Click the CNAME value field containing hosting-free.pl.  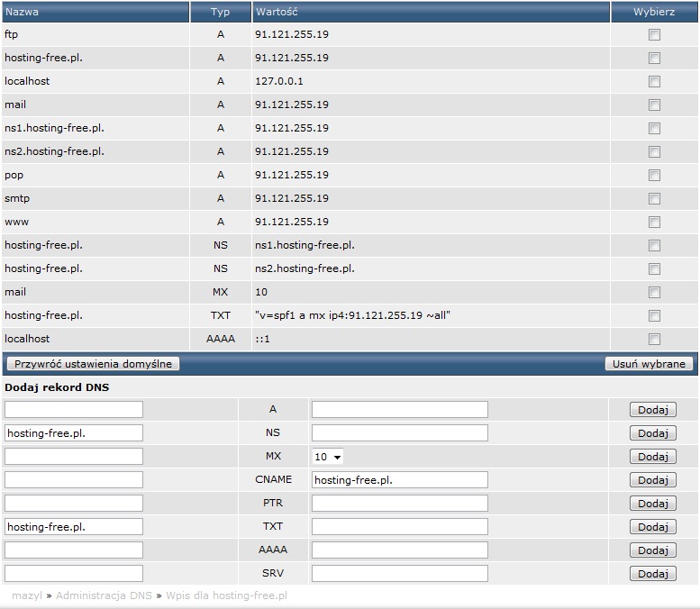(400, 480)
